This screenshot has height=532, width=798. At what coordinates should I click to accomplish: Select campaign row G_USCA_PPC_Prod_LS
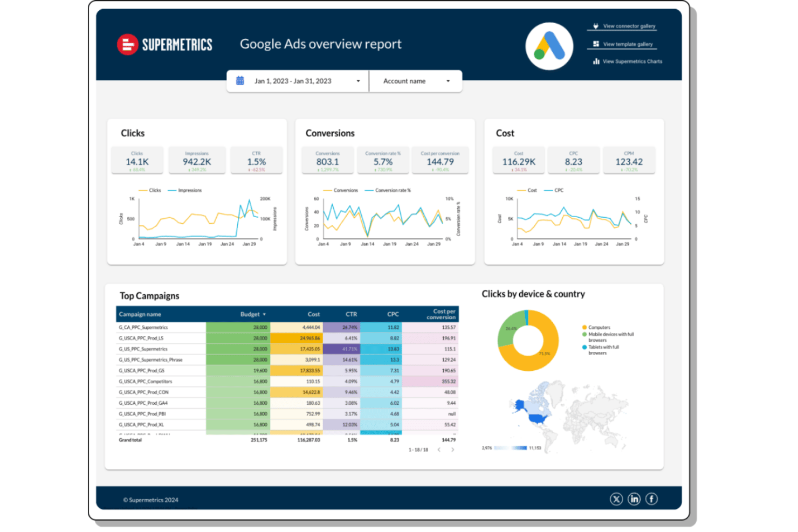coord(287,338)
